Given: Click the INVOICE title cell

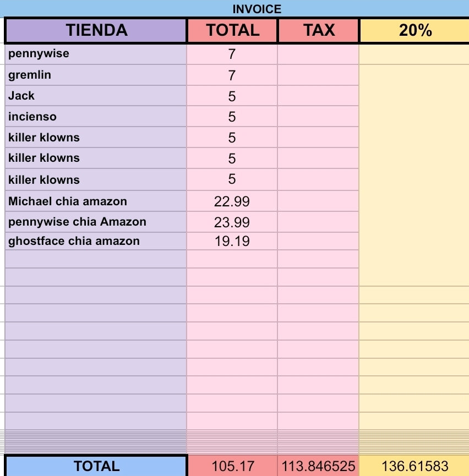Looking at the screenshot, I should pyautogui.click(x=257, y=9).
